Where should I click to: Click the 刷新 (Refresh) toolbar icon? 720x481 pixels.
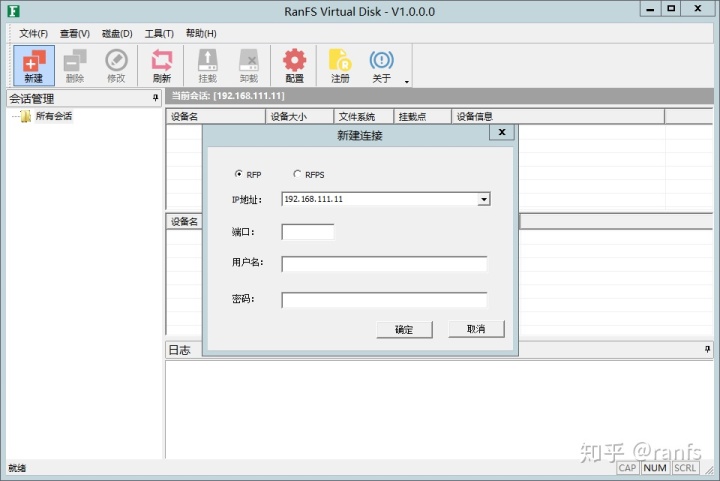(x=162, y=66)
